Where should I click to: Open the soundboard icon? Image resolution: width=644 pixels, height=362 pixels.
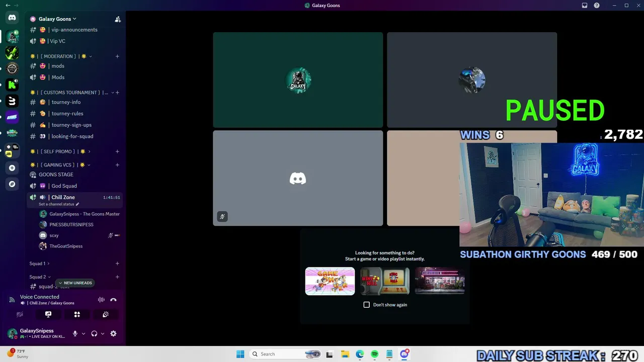[x=106, y=314]
